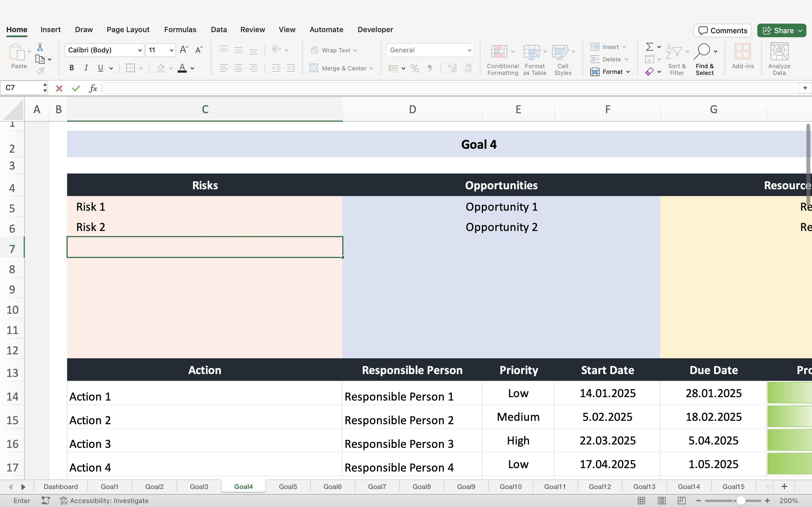Toggle underline formatting

(100, 68)
